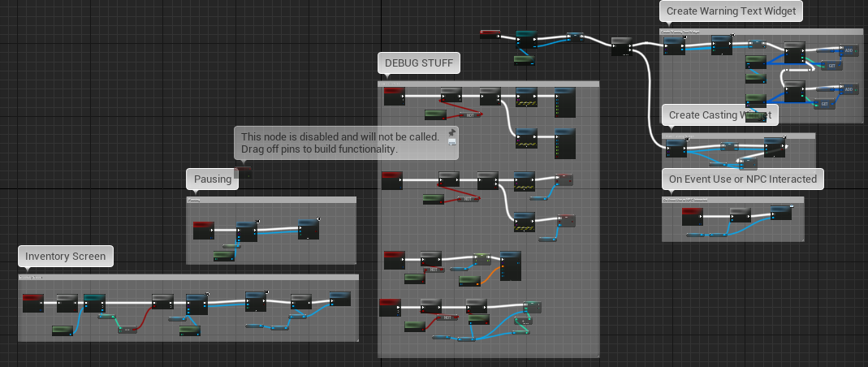Select the NOT node in the last DEBUG STUFF row
868x367 pixels.
pos(447,317)
